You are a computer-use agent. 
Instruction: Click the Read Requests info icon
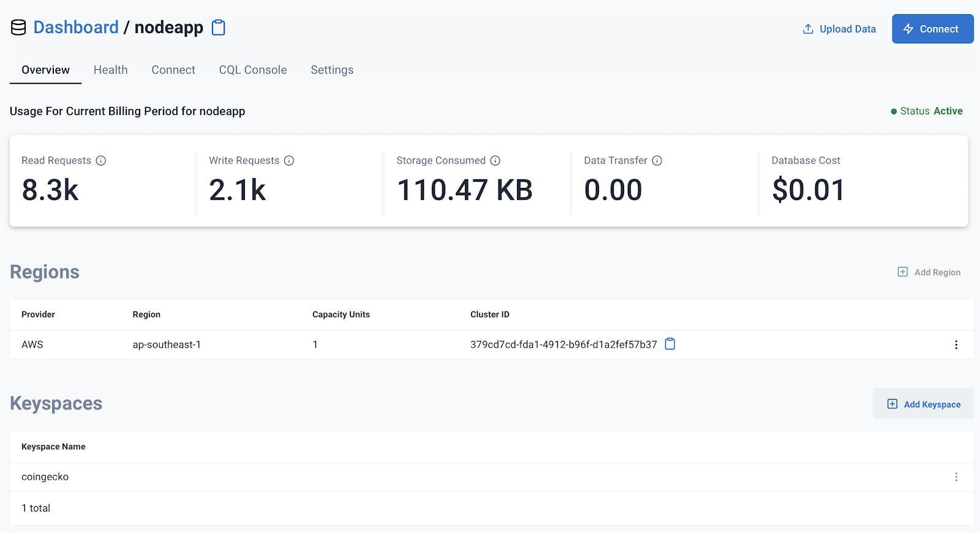point(101,160)
